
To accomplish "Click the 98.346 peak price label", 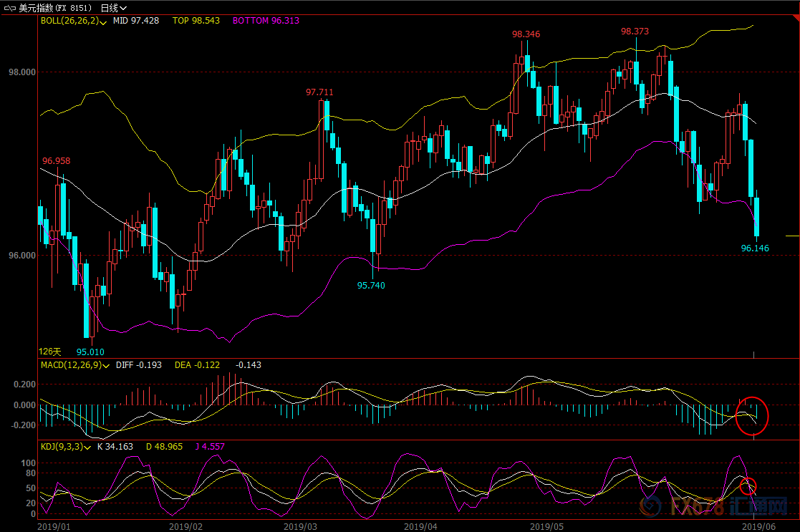I will point(526,34).
